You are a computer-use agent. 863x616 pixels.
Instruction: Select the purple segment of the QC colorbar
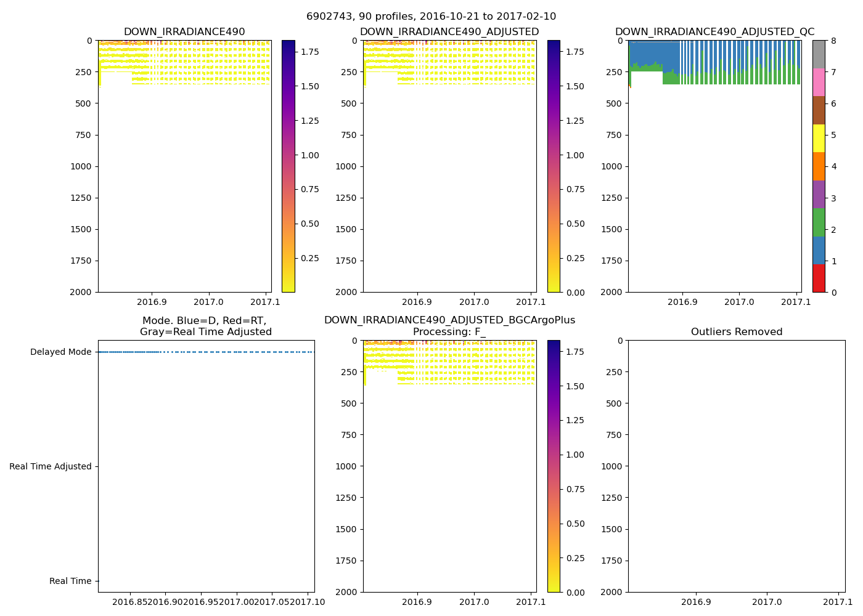tap(819, 194)
